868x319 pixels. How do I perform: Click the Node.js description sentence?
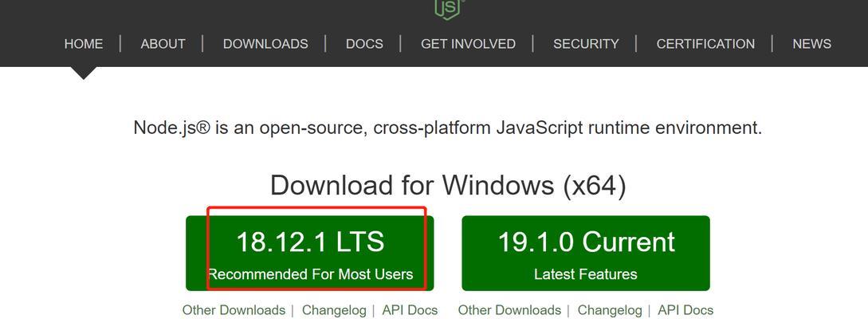[448, 128]
